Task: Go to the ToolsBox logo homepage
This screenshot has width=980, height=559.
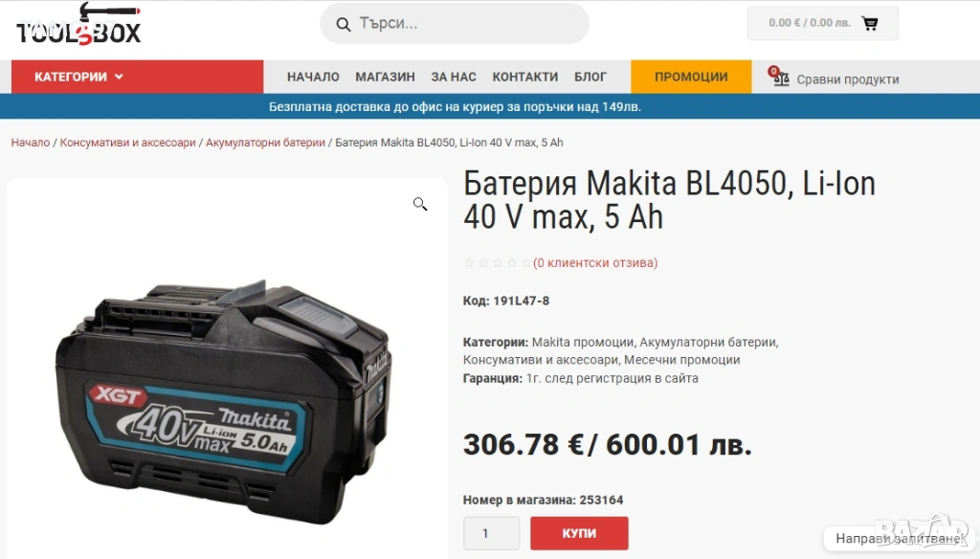Action: click(78, 25)
